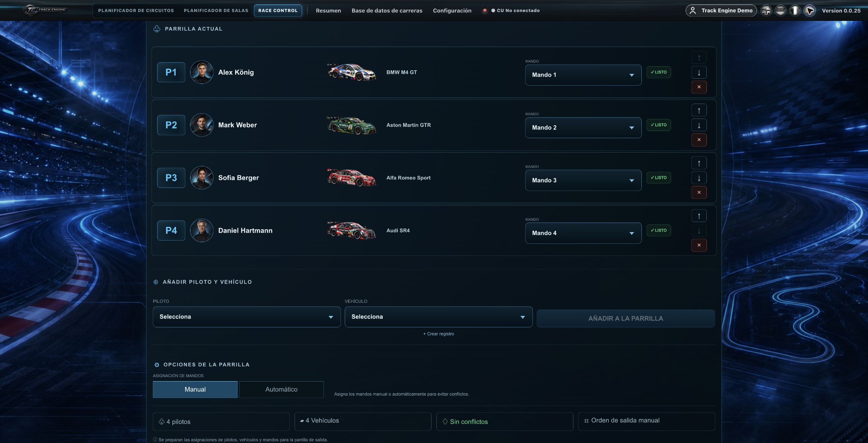Viewport: 868px width, 443px height.
Task: Open Base de datos de carreras
Action: [x=387, y=10]
